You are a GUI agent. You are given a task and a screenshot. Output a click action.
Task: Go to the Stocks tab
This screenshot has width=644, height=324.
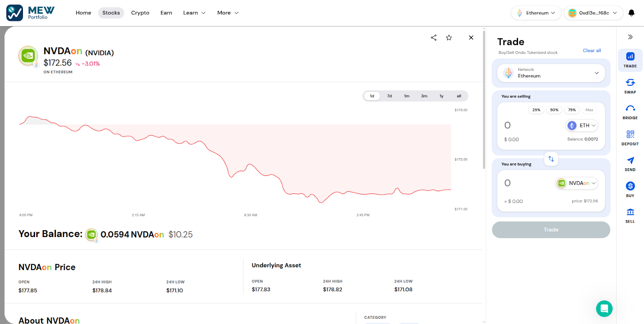click(x=111, y=13)
